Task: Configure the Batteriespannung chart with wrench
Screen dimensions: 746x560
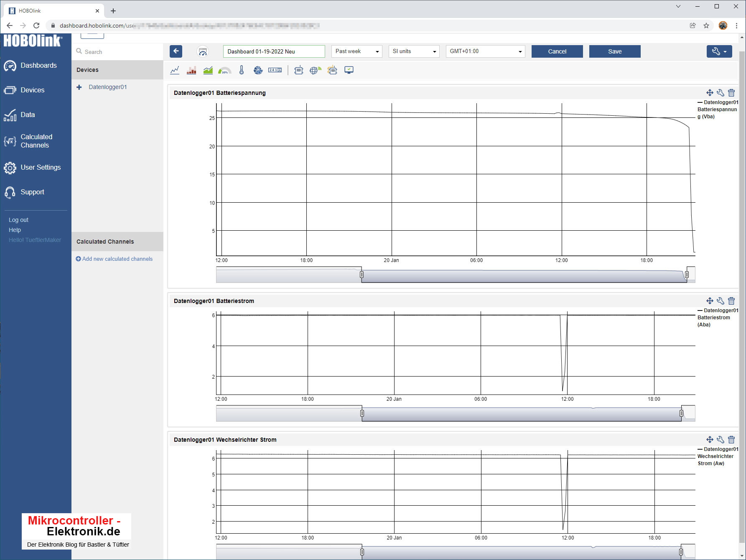Action: pos(721,93)
